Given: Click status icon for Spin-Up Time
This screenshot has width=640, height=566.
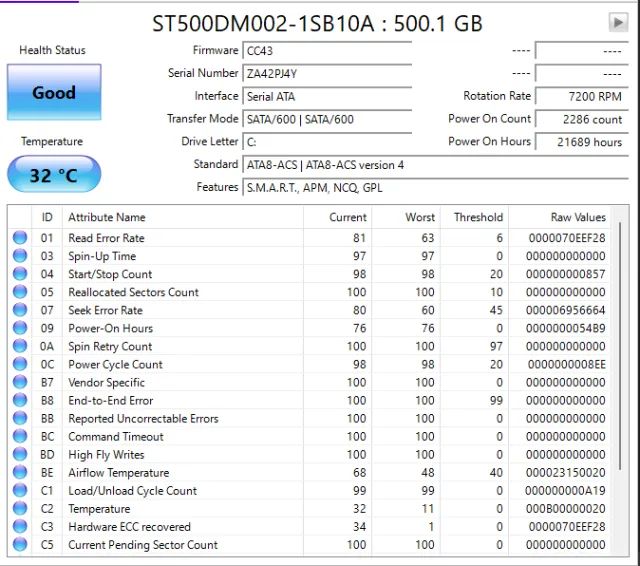Looking at the screenshot, I should click(20, 256).
